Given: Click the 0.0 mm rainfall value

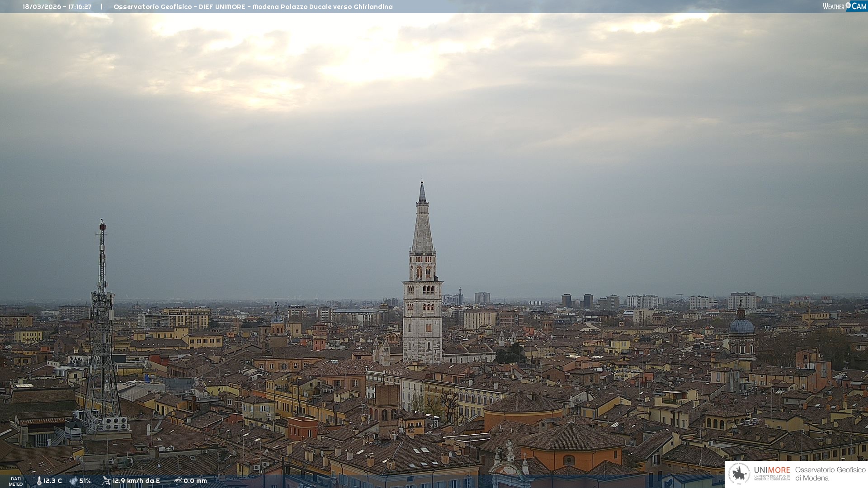Looking at the screenshot, I should [195, 481].
